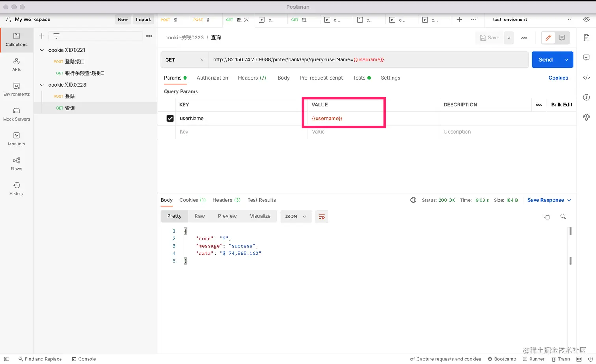Open the Mock Servers section
Image resolution: width=596 pixels, height=364 pixels.
pos(17,114)
